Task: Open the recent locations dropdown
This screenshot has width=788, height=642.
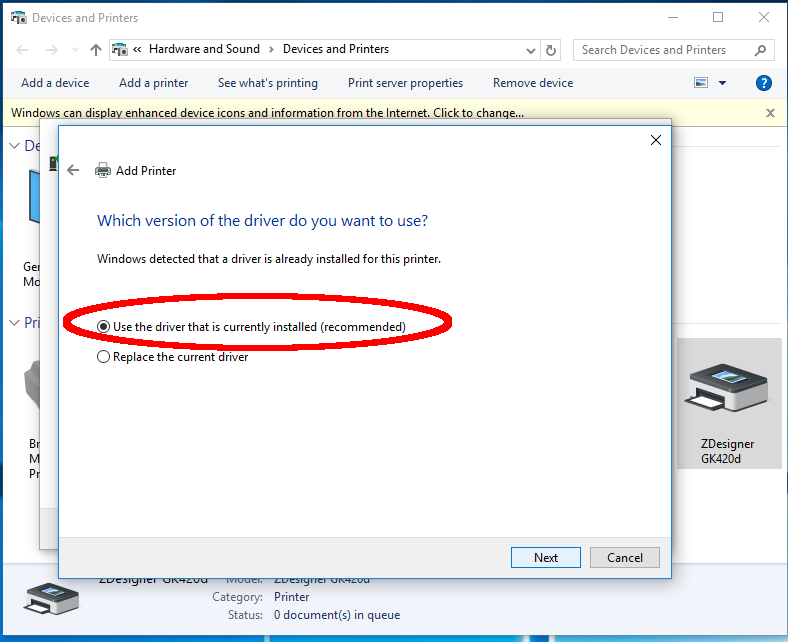Action: click(x=75, y=49)
